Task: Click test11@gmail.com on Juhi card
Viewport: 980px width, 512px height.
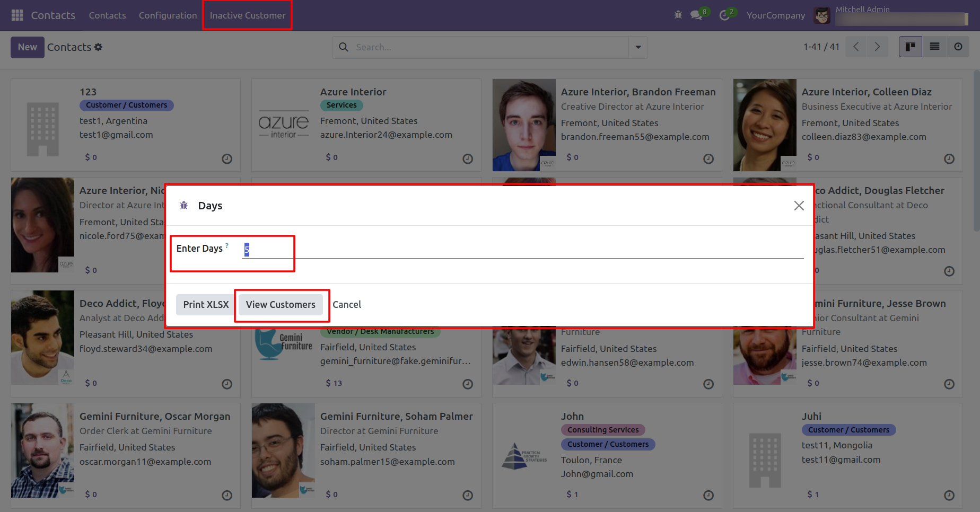Action: tap(841, 460)
